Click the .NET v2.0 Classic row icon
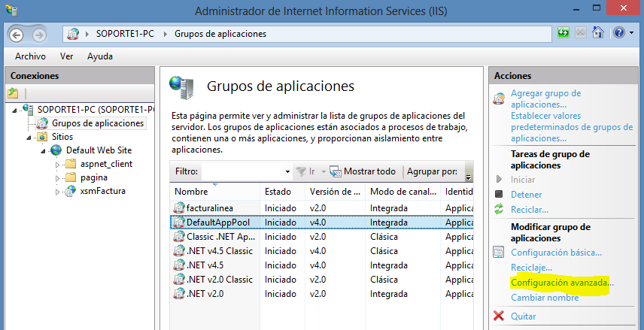This screenshot has width=644, height=330. (x=179, y=280)
